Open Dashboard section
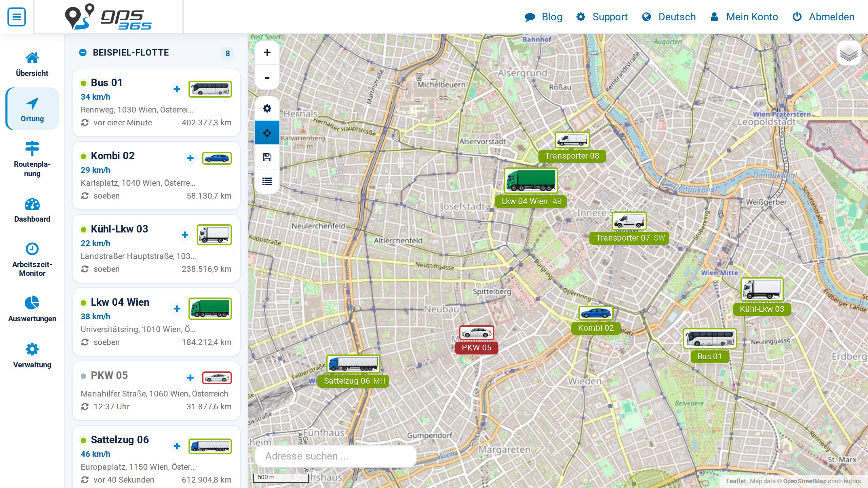 coord(32,210)
